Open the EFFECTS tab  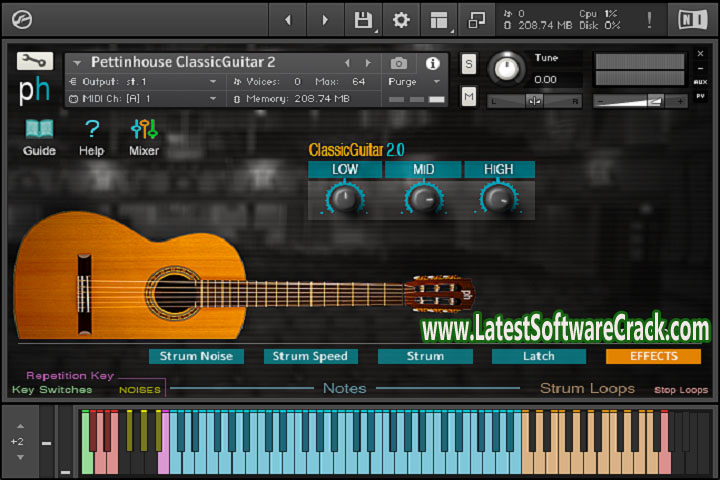click(653, 356)
